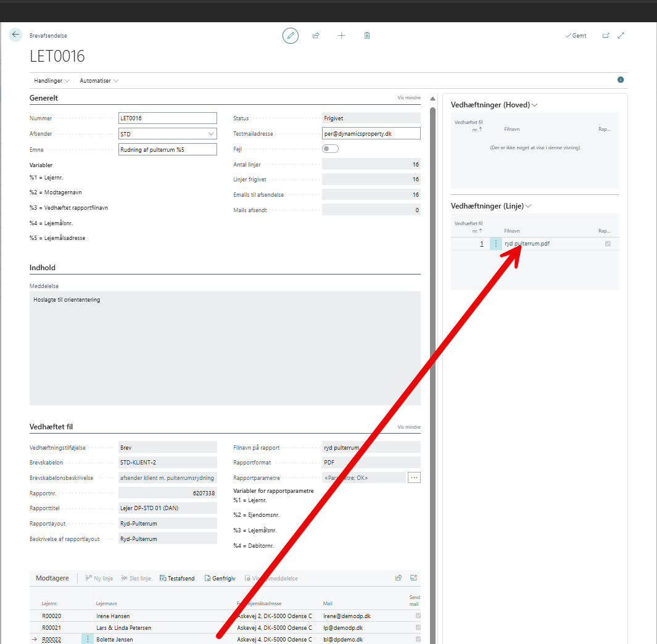
Task: Click the blue information icon
Action: [x=621, y=80]
